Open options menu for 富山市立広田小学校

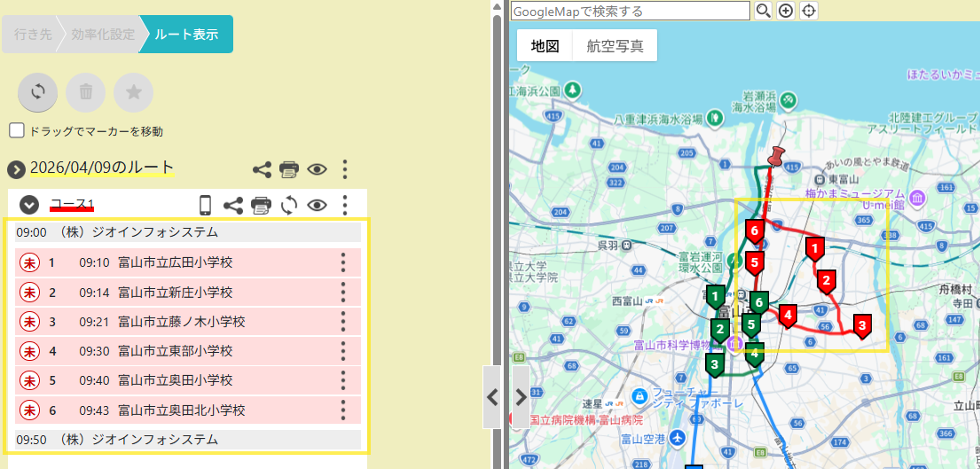[342, 263]
